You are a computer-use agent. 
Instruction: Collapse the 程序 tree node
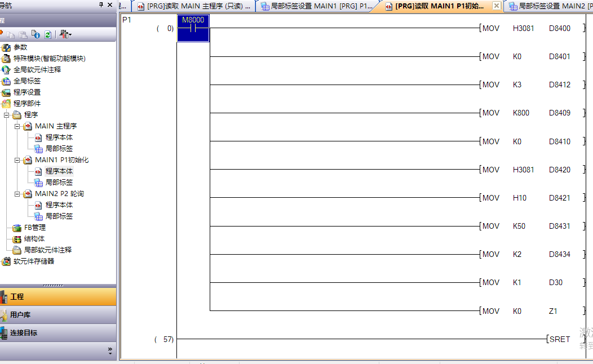[7, 115]
